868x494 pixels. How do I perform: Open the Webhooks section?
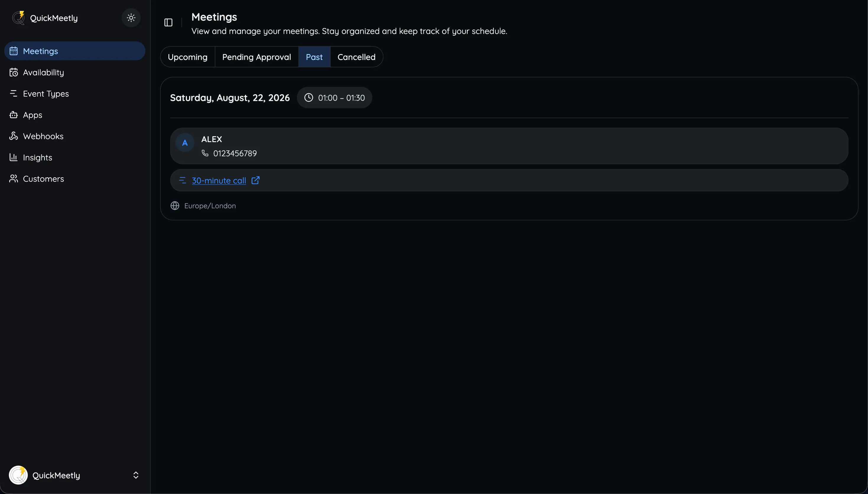[x=75, y=136]
